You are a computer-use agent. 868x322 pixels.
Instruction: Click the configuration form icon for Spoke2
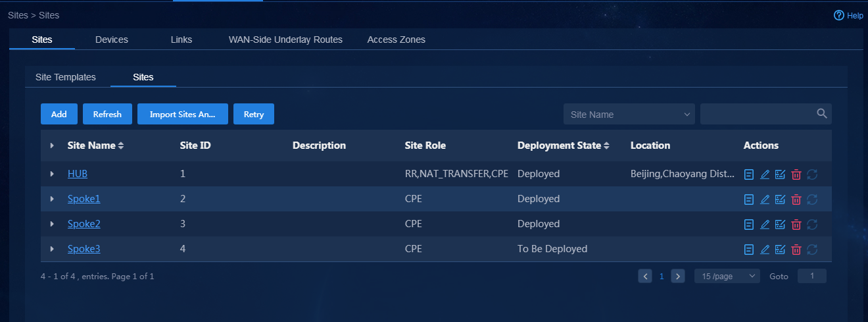pyautogui.click(x=780, y=225)
